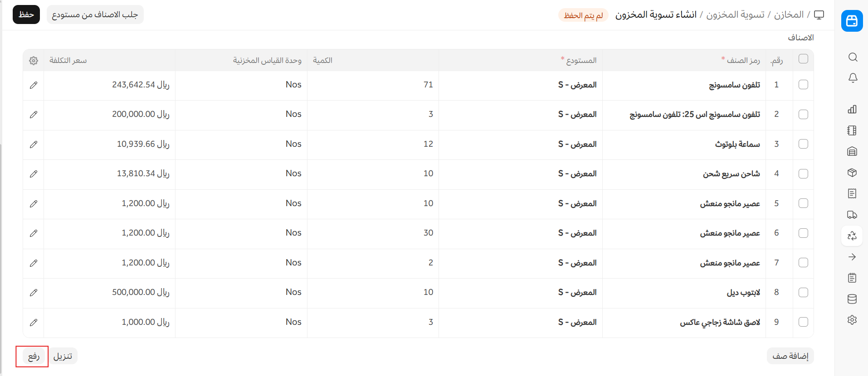Open the bar chart reports icon
This screenshot has width=868, height=376.
[852, 109]
